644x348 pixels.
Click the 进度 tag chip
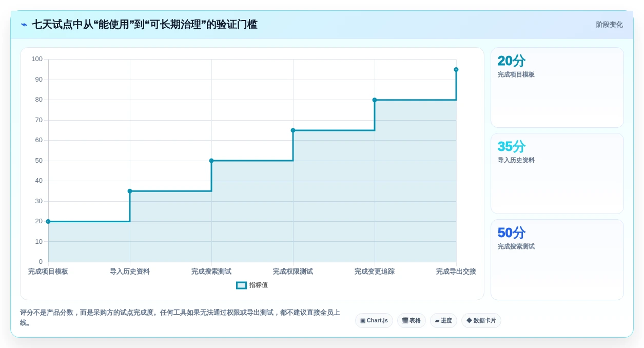pos(443,321)
